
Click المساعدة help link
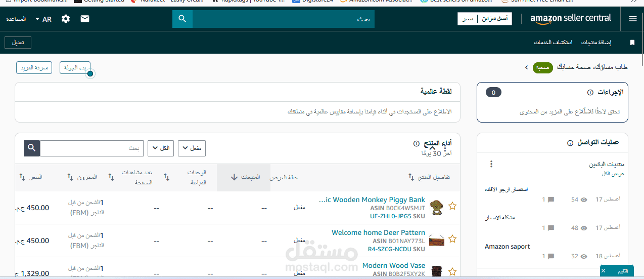[x=16, y=19]
